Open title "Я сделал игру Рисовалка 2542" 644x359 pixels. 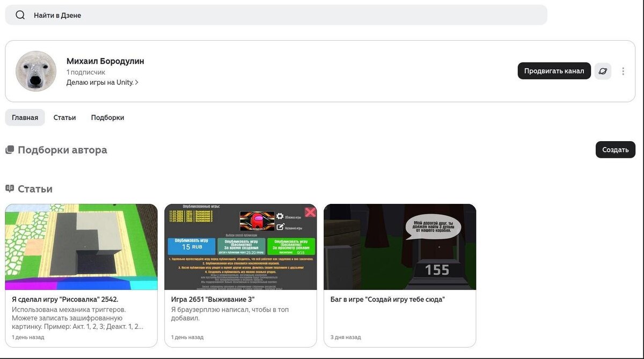(x=65, y=299)
